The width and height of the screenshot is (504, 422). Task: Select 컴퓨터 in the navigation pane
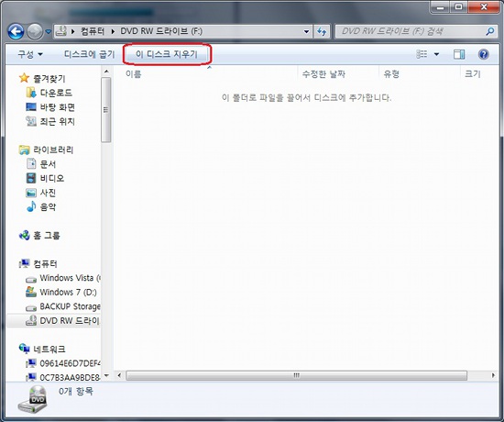45,264
